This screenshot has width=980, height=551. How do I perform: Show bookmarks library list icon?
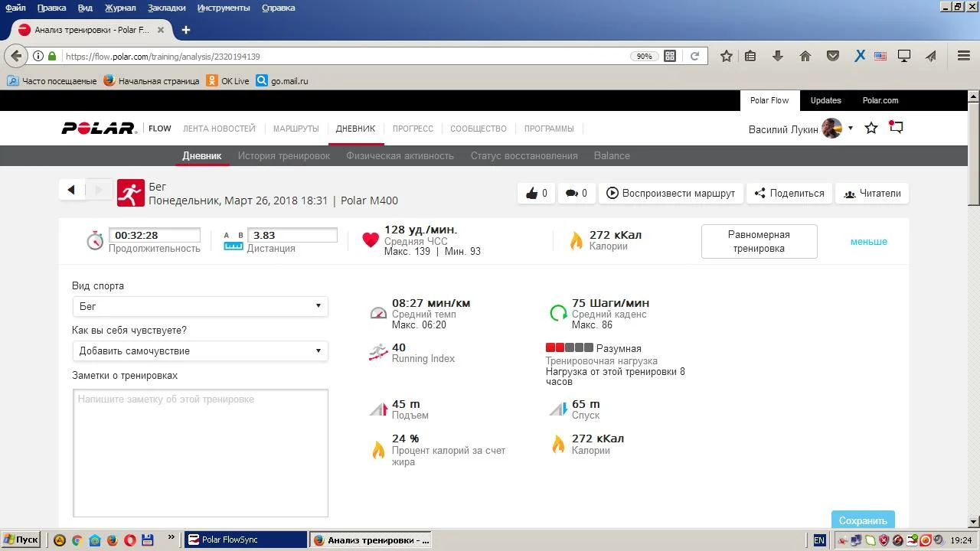pos(750,56)
